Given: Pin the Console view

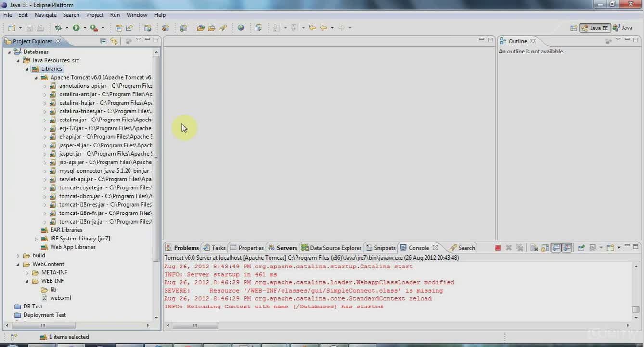Looking at the screenshot, I should pos(581,248).
